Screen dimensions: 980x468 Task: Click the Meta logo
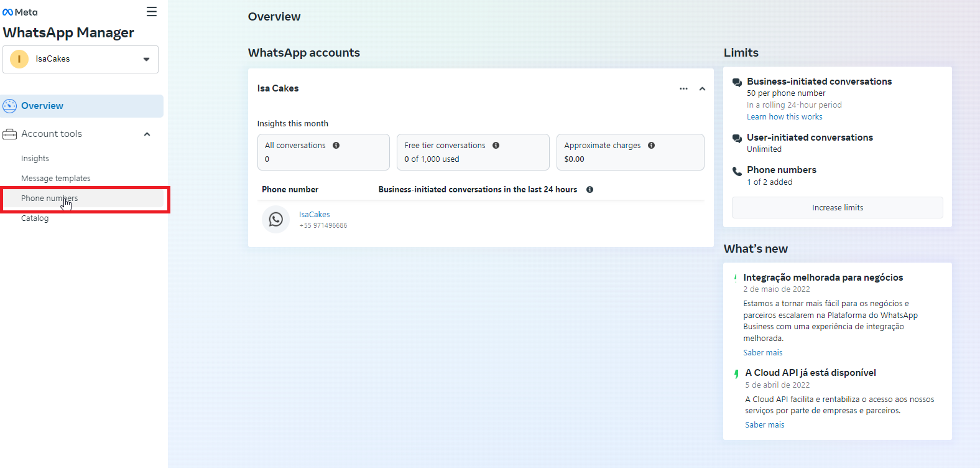point(20,12)
